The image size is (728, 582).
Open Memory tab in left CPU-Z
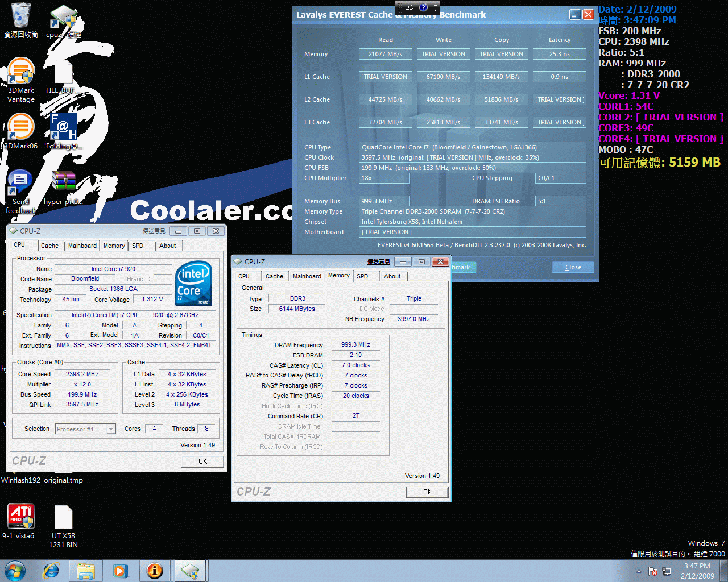[x=114, y=246]
